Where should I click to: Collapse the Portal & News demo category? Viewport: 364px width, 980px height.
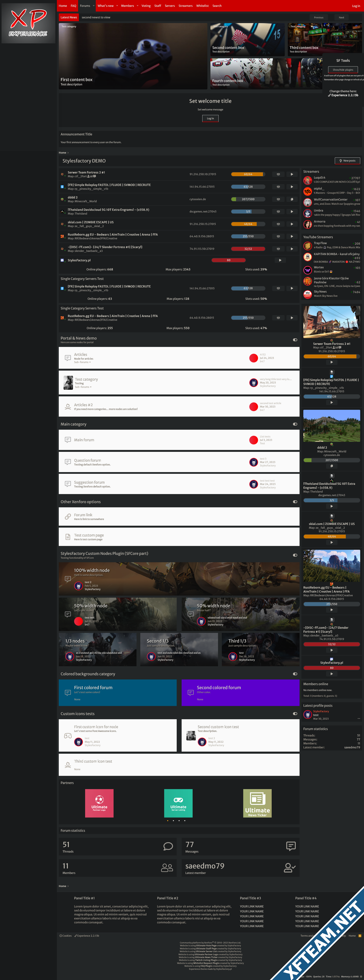click(295, 340)
